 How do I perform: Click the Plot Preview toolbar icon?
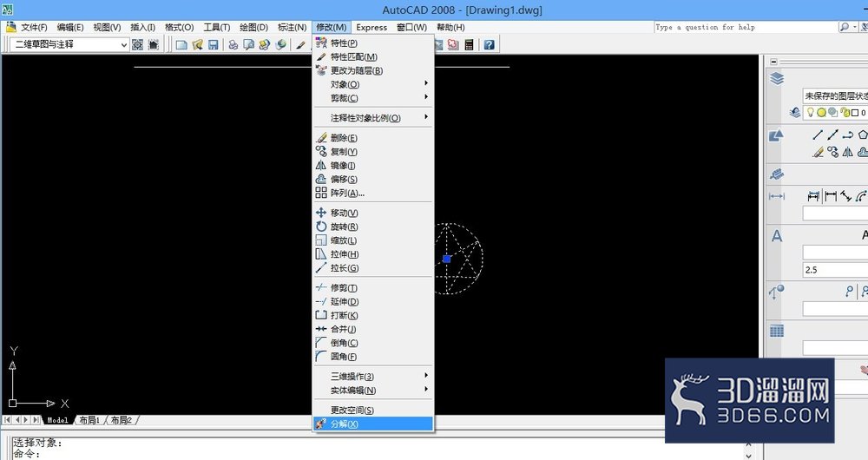point(248,45)
